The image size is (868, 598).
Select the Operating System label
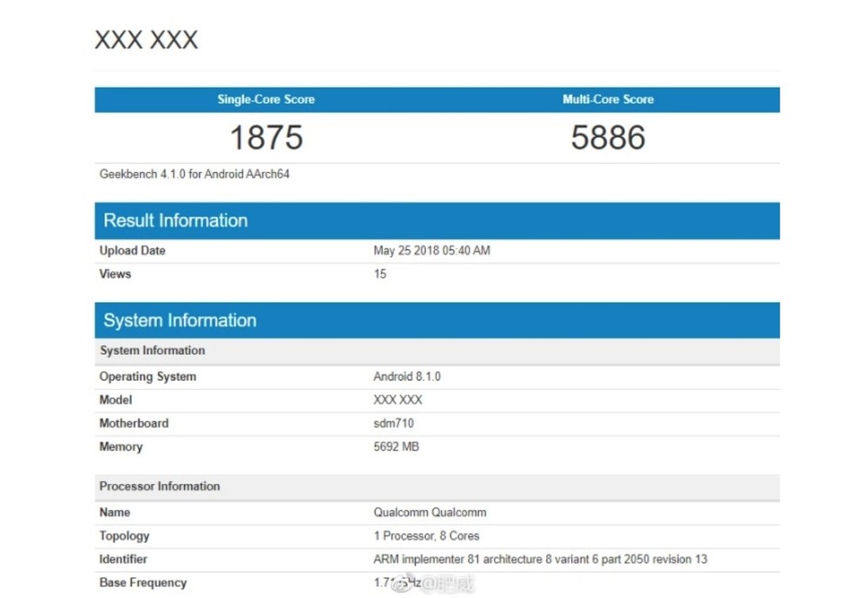(148, 377)
